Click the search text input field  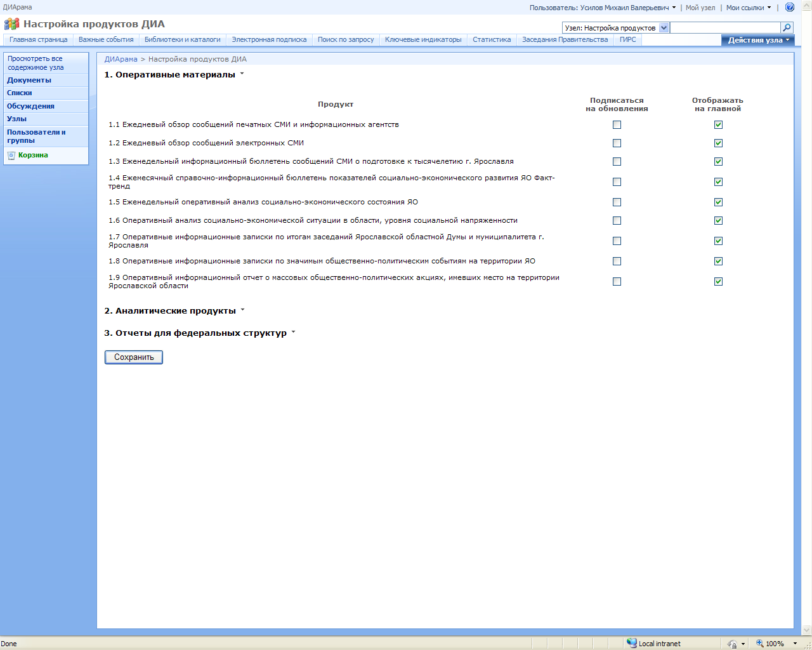tap(724, 28)
